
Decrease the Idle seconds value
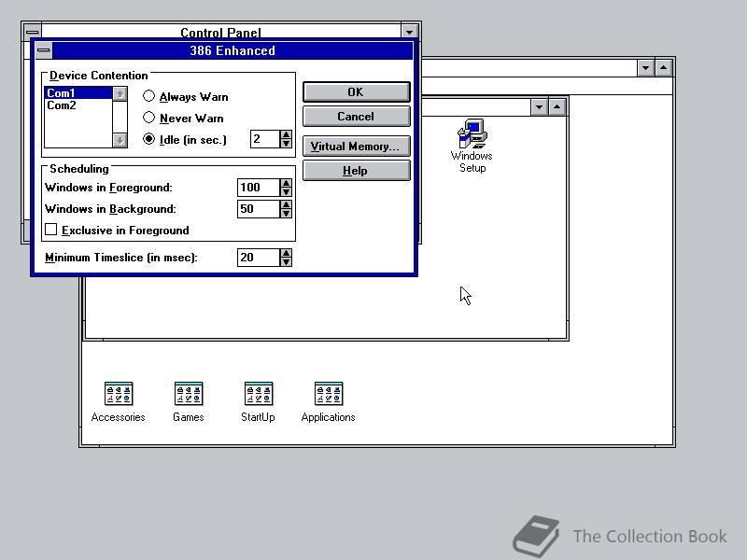coord(286,144)
